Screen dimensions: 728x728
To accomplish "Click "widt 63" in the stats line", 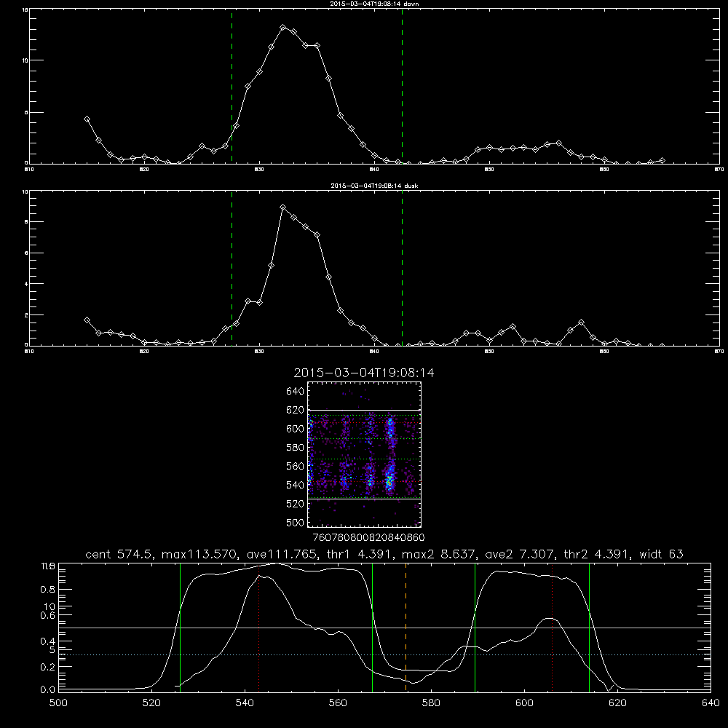I will pos(661,554).
